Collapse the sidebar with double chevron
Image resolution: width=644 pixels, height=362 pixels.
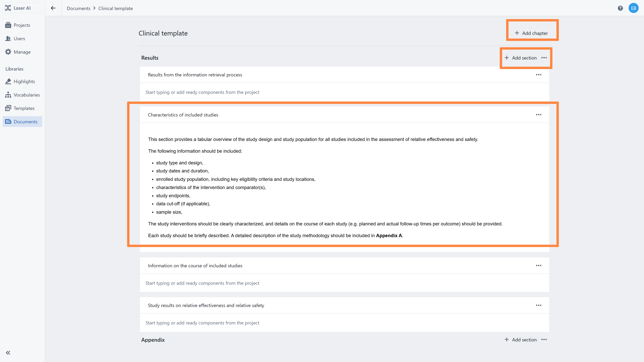pos(8,352)
